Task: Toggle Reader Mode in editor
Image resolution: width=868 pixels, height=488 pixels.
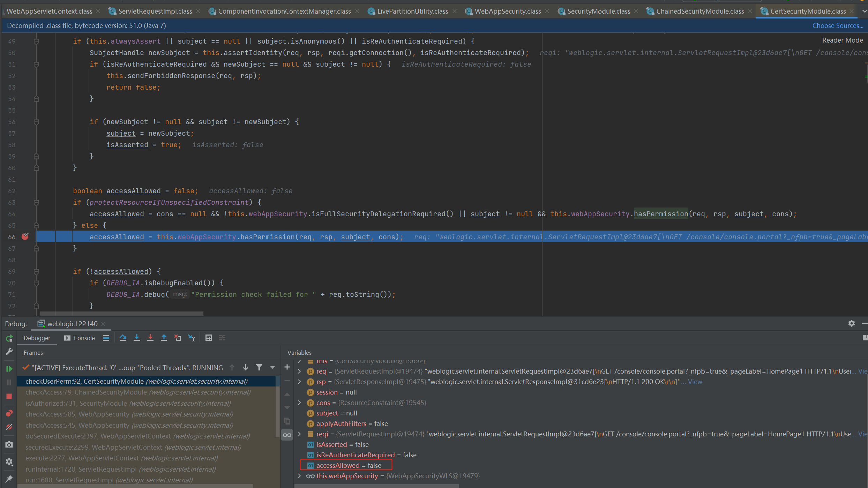Action: pyautogui.click(x=843, y=40)
